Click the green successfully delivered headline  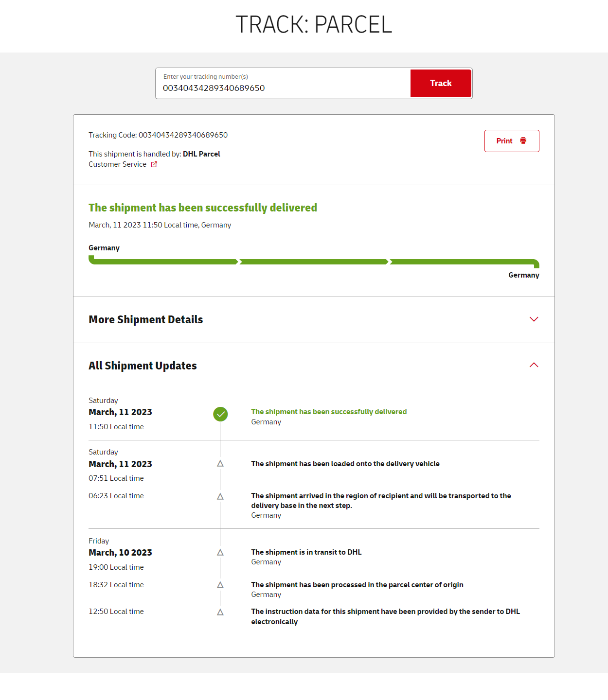click(x=202, y=208)
